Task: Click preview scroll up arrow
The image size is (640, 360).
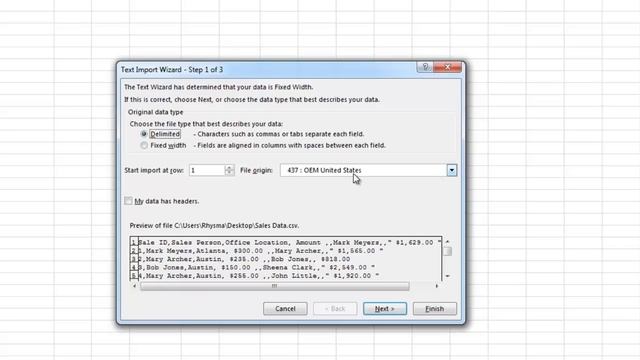Action: (x=447, y=242)
